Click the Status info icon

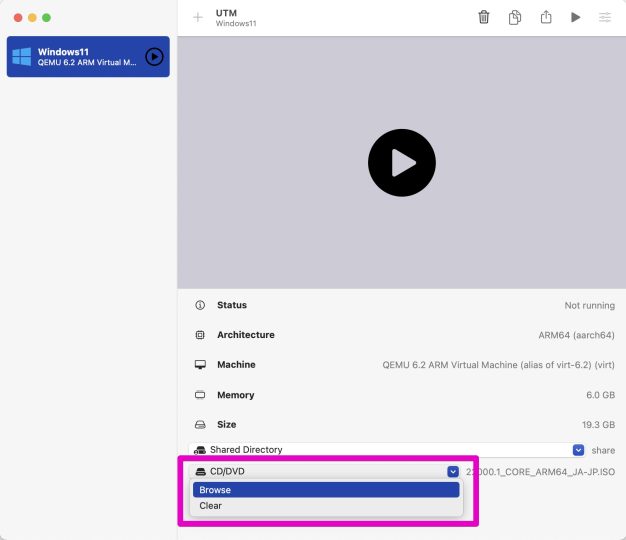(x=200, y=305)
